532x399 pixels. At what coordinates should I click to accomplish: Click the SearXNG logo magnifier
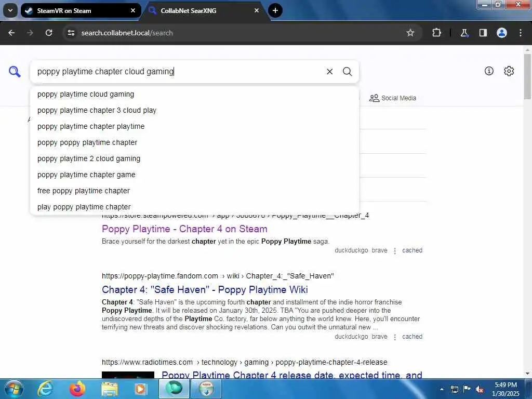pyautogui.click(x=15, y=72)
